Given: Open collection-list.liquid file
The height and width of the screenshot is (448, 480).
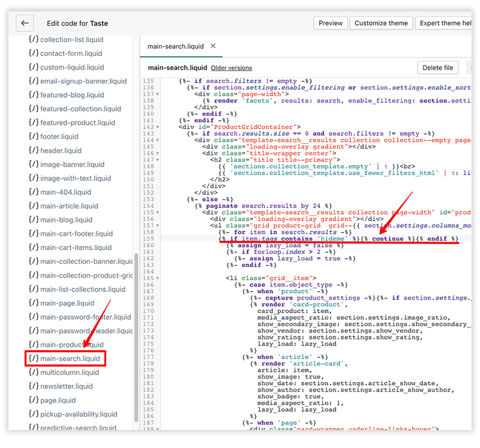Looking at the screenshot, I should [66, 40].
